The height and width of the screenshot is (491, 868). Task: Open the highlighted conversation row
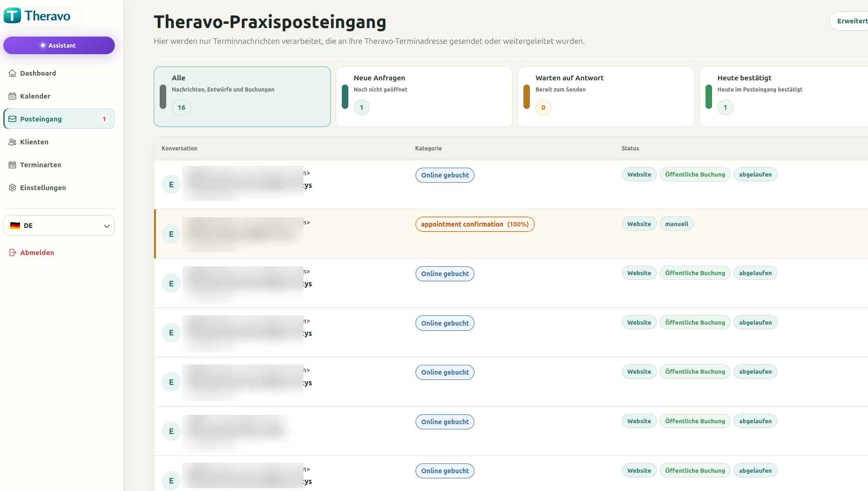511,234
